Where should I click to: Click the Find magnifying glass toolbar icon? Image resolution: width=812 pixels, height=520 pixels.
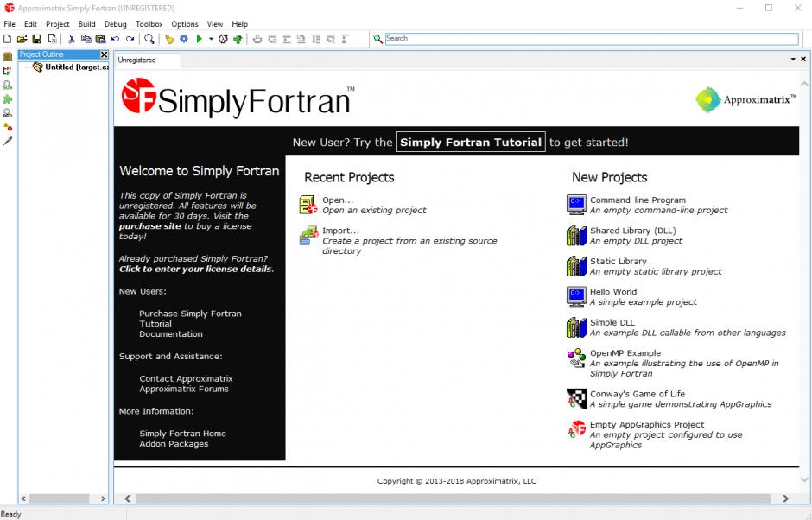coord(149,39)
